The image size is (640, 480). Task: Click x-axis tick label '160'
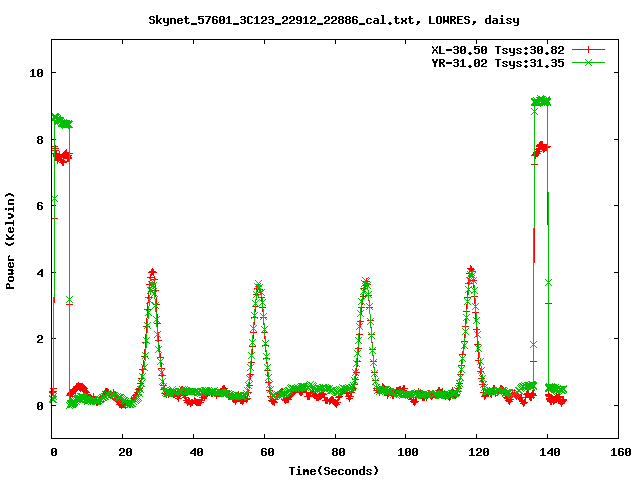pyautogui.click(x=621, y=452)
